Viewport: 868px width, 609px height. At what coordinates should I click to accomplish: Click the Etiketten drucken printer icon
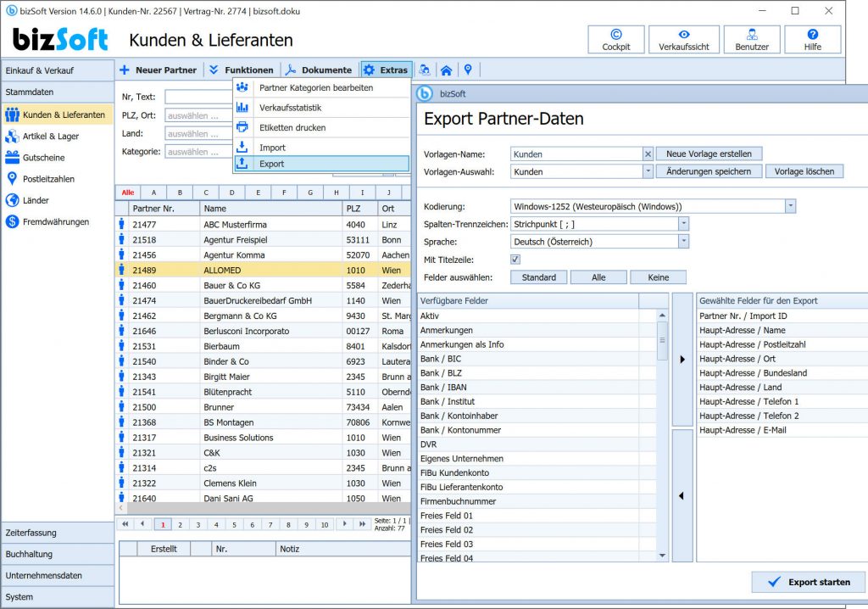point(242,127)
